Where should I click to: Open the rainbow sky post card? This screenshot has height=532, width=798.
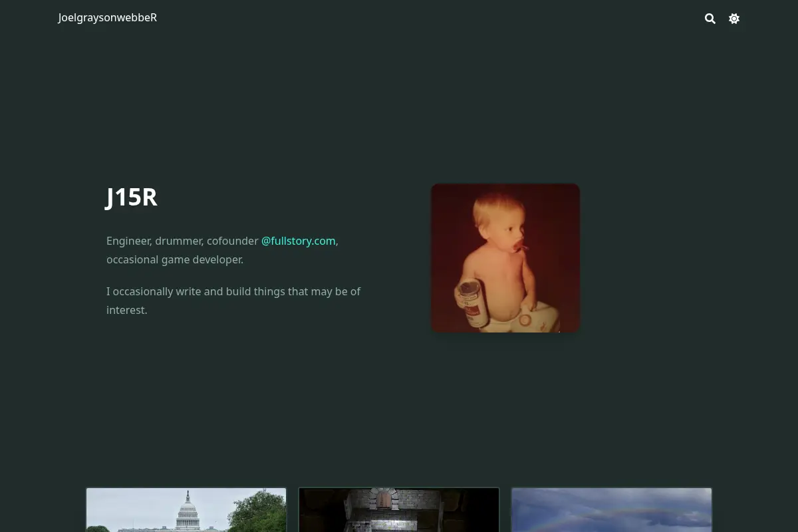coord(612,510)
